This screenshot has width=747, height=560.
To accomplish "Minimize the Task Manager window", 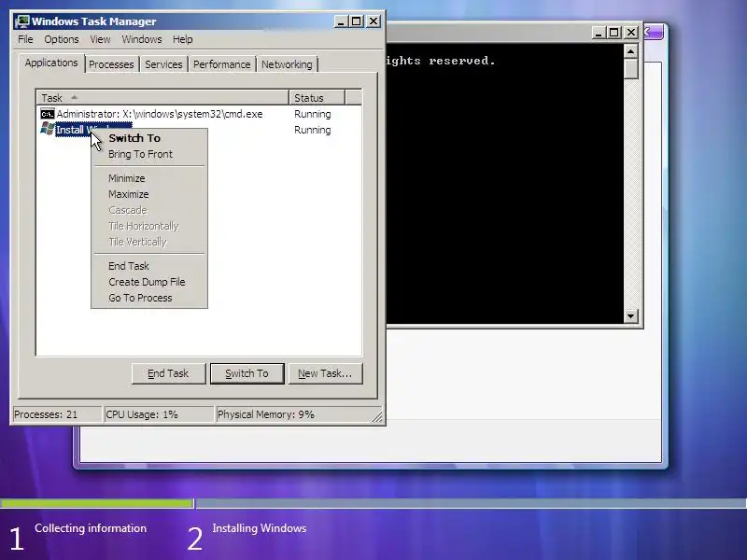I will (341, 21).
